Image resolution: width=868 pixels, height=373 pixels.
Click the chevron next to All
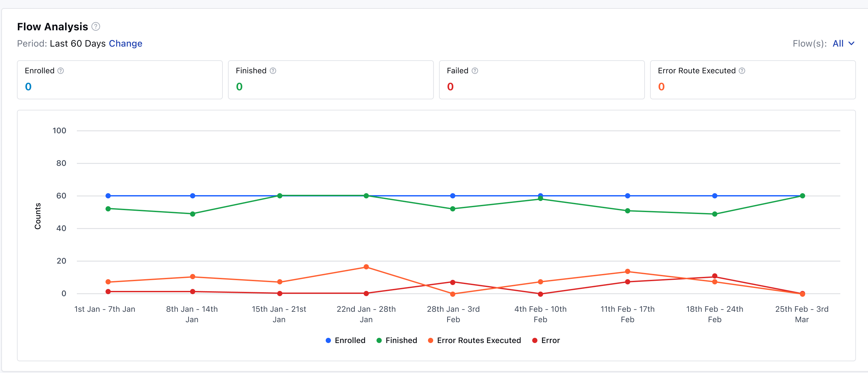[851, 43]
